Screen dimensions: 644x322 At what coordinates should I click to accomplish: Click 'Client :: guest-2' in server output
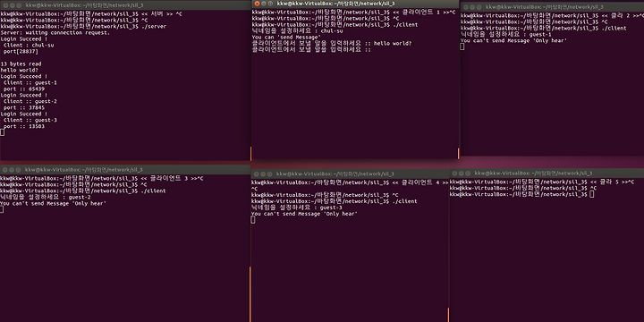30,101
